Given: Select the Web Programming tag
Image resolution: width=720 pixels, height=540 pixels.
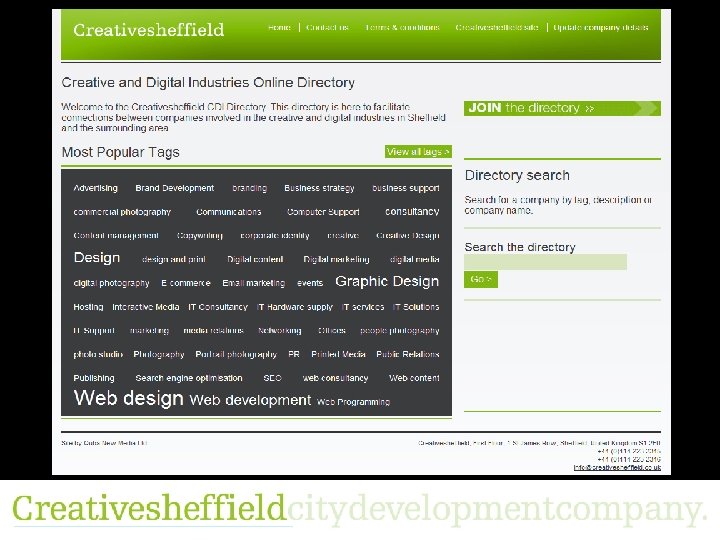Looking at the screenshot, I should (x=354, y=402).
